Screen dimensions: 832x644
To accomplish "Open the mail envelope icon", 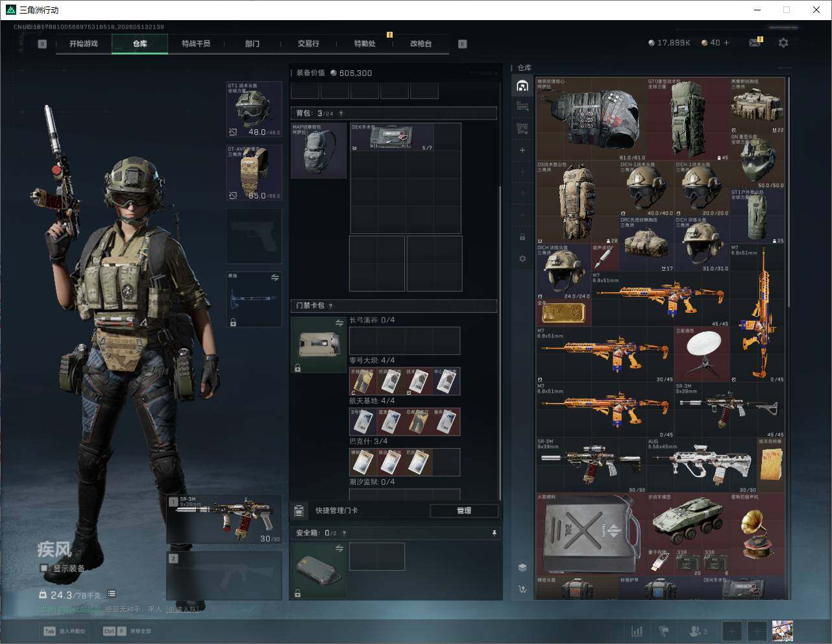I will tap(755, 43).
